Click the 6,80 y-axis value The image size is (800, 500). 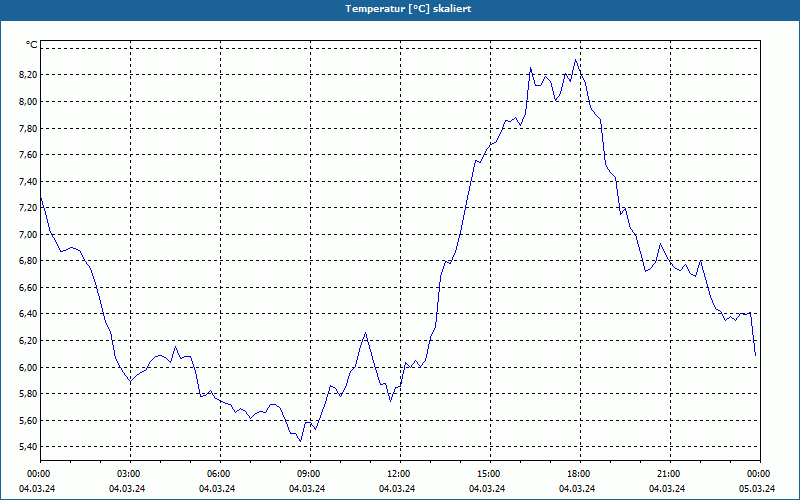tap(27, 261)
